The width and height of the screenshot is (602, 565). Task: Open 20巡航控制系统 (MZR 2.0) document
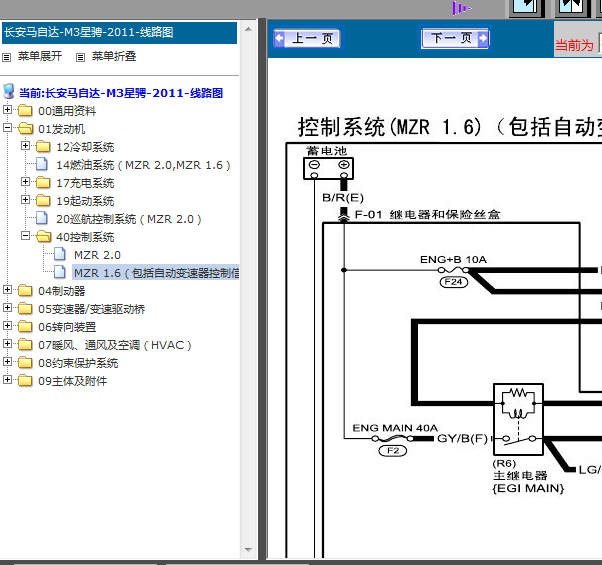pyautogui.click(x=129, y=219)
